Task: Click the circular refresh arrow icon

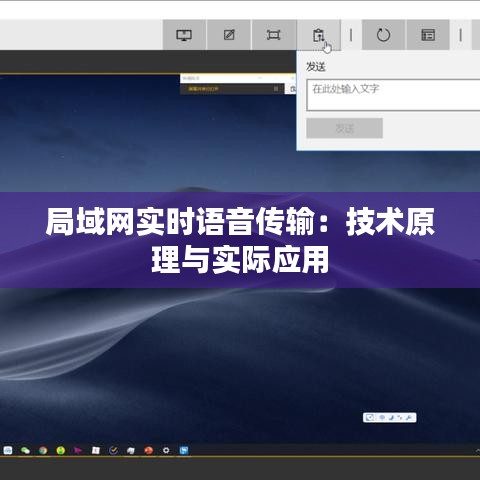Action: (x=383, y=35)
